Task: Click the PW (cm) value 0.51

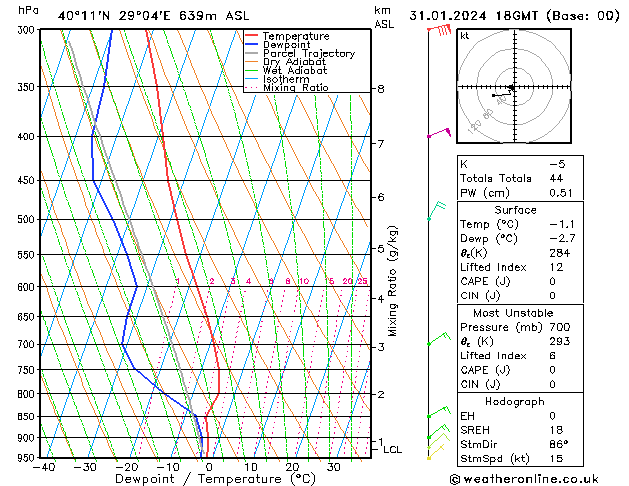Action: pos(561,192)
